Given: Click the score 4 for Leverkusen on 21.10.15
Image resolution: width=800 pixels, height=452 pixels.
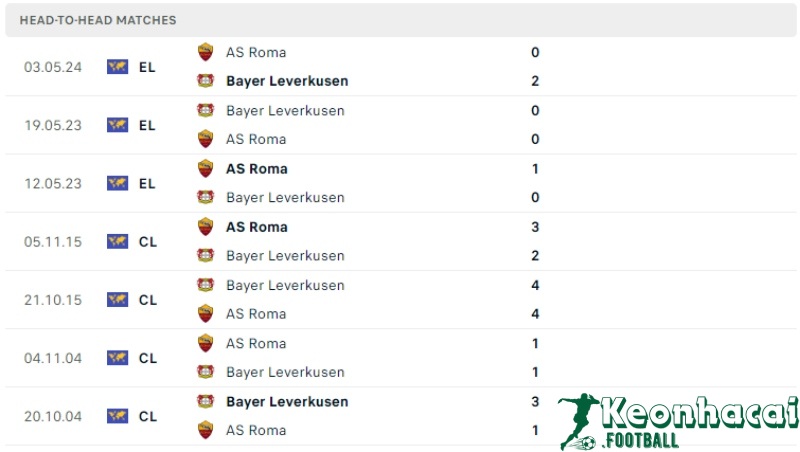Looking at the screenshot, I should click(536, 285).
